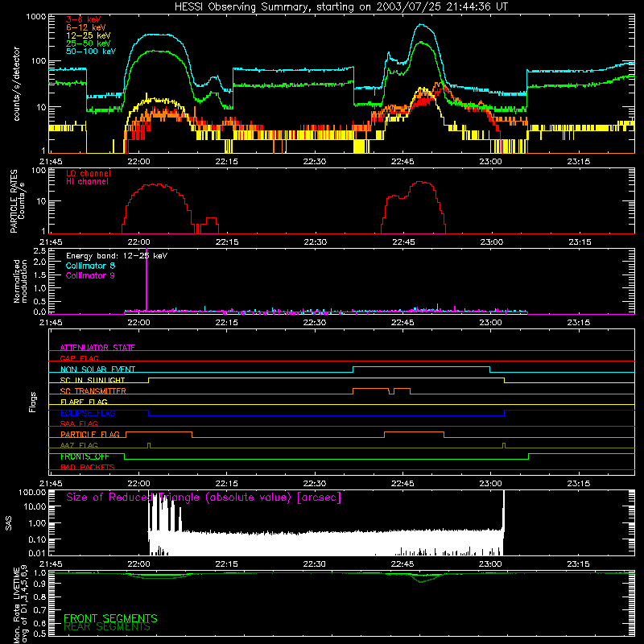Click the SAS axis label
Viewport: 644px width, 644px height.
pos(8,523)
